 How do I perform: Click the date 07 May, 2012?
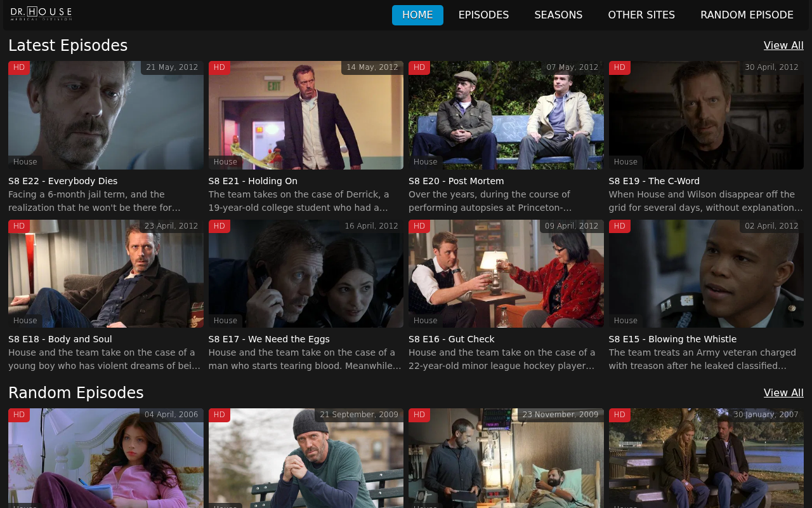click(x=572, y=68)
